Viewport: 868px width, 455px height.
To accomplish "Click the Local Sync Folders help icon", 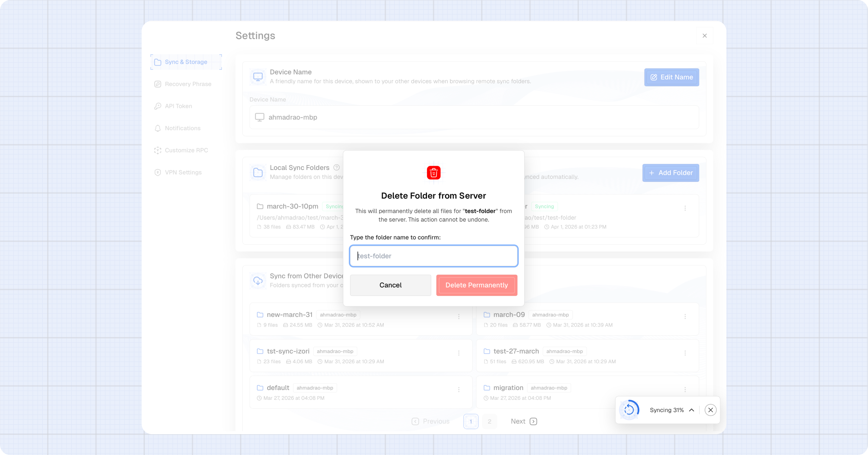I will tap(336, 167).
